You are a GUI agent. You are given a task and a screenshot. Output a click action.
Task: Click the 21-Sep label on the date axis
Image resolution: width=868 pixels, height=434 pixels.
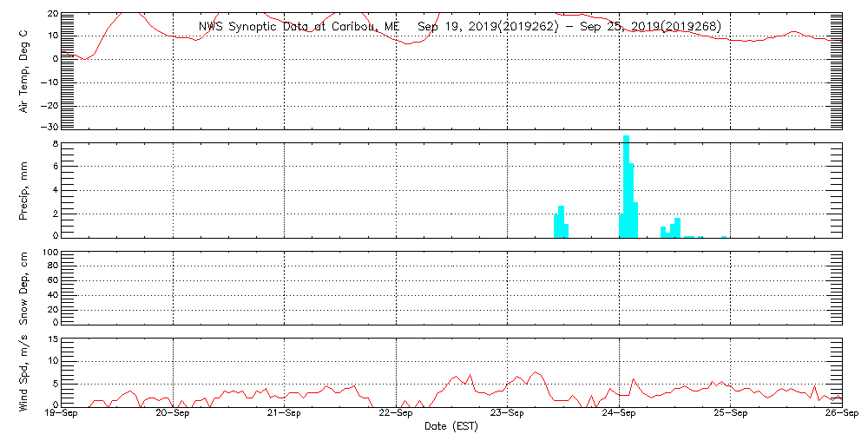click(x=284, y=414)
